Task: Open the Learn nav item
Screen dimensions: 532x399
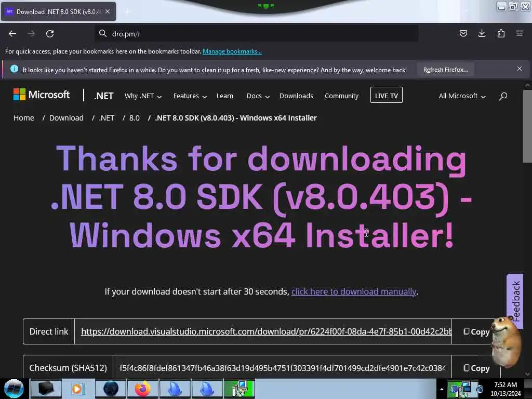Action: coord(225,96)
